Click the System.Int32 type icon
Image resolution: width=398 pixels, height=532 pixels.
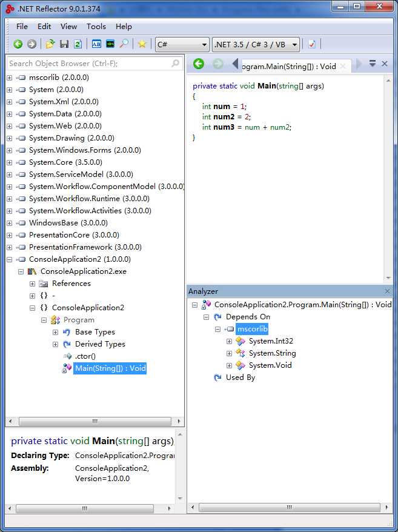click(240, 341)
